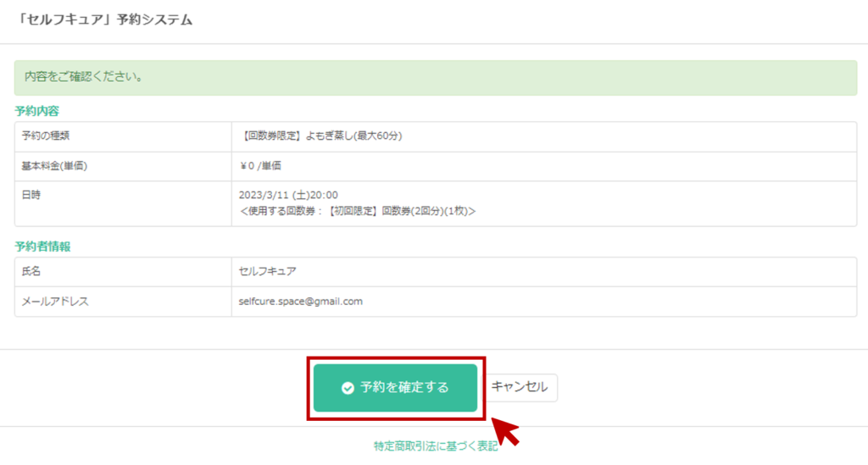The width and height of the screenshot is (868, 465).
Task: Click the 氏名 row label
Action: point(31,272)
